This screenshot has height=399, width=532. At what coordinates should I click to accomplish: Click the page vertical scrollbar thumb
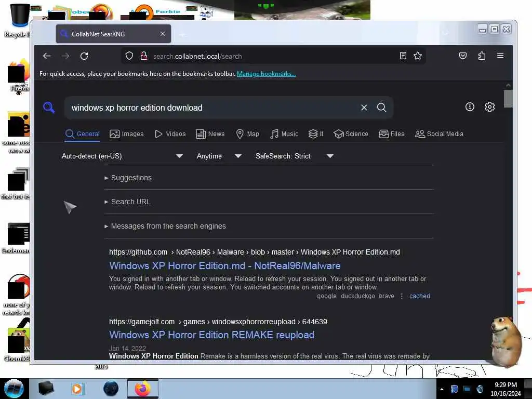coord(508,99)
